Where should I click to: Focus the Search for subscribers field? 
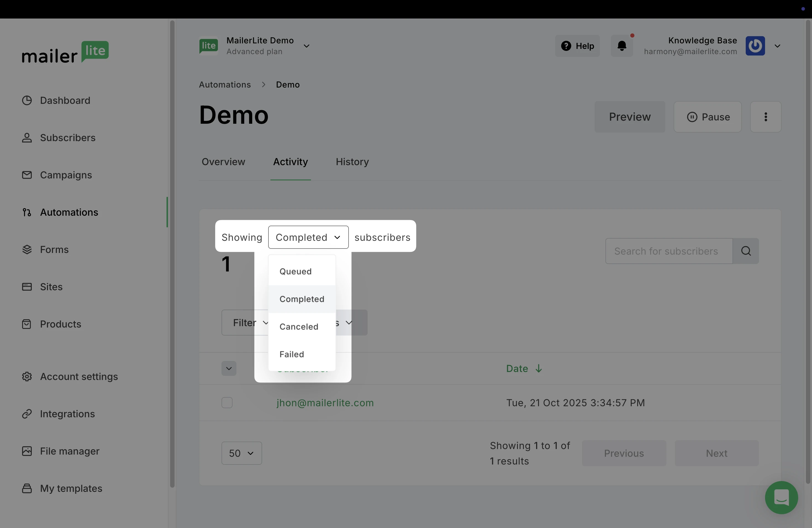coord(668,251)
